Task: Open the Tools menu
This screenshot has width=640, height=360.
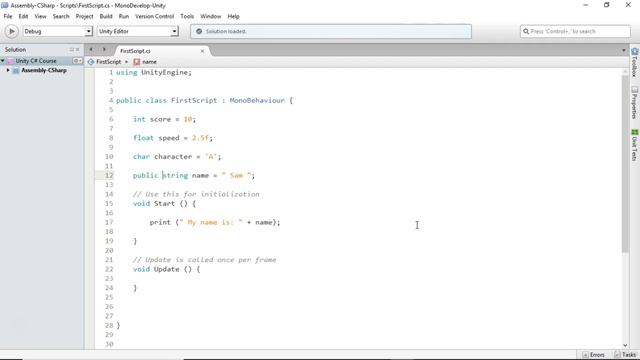Action: (187, 16)
